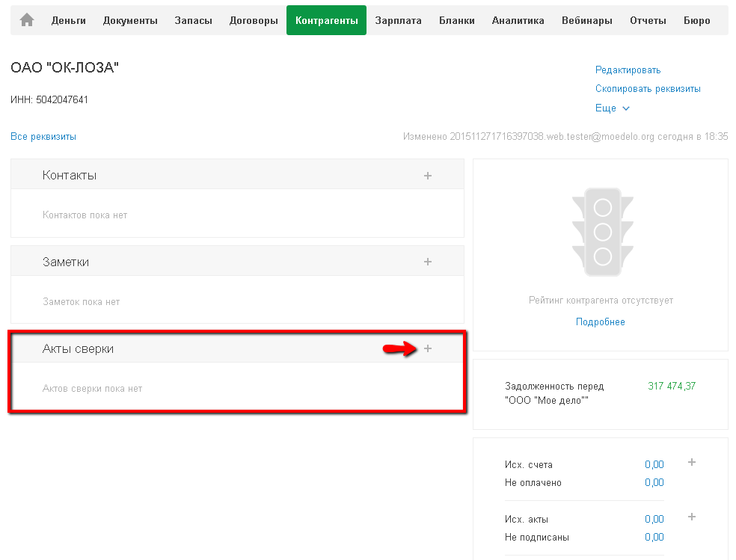Viewport: 736px width, 560px height.
Task: Add a contact with the plus icon
Action: 428,176
